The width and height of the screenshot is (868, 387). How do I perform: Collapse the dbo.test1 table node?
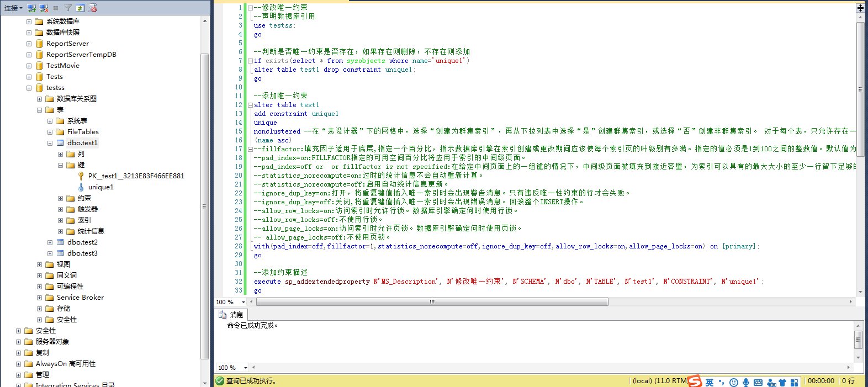coord(50,143)
